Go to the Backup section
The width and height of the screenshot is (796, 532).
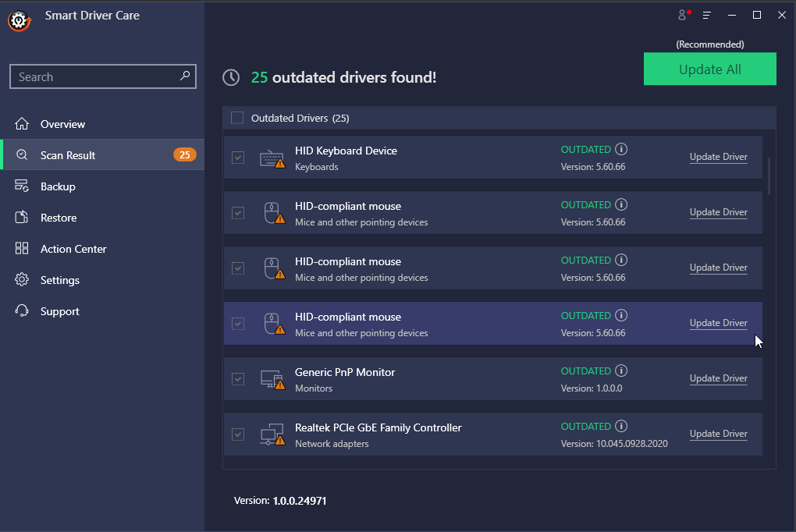point(102,186)
